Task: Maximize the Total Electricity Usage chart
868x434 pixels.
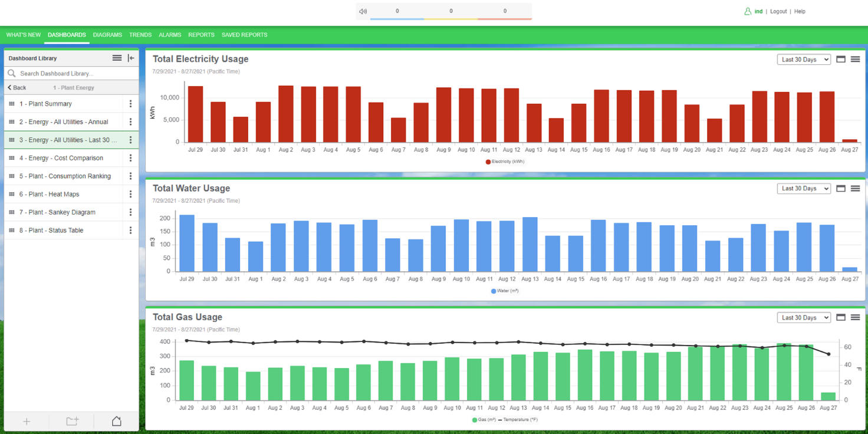Action: click(841, 59)
